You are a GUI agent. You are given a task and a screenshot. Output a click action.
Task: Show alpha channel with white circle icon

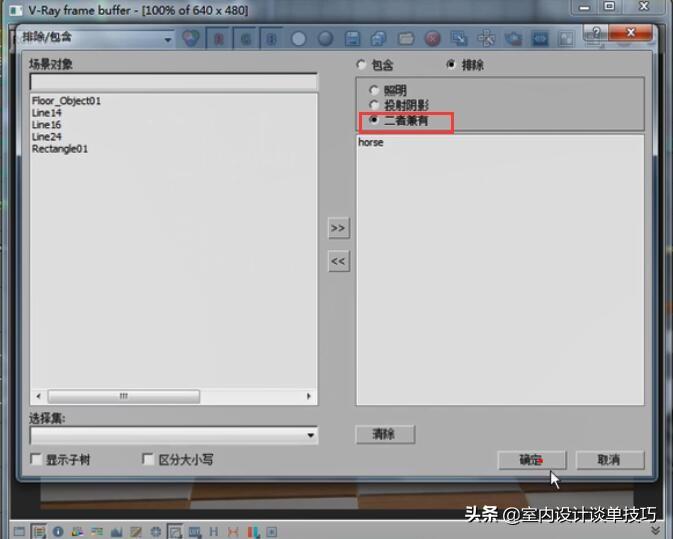tap(299, 39)
